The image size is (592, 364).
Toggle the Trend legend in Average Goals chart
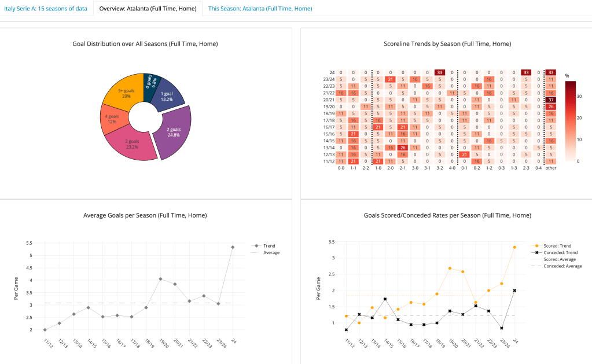[x=267, y=245]
